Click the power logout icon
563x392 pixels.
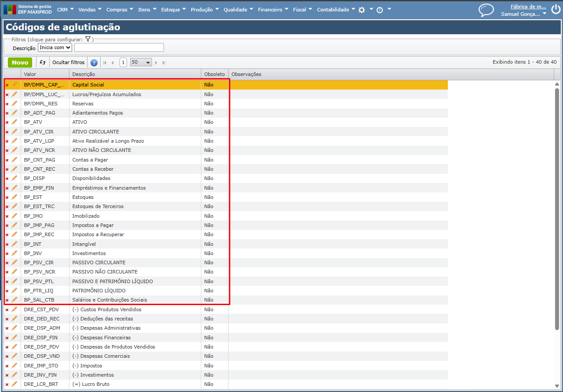556,10
